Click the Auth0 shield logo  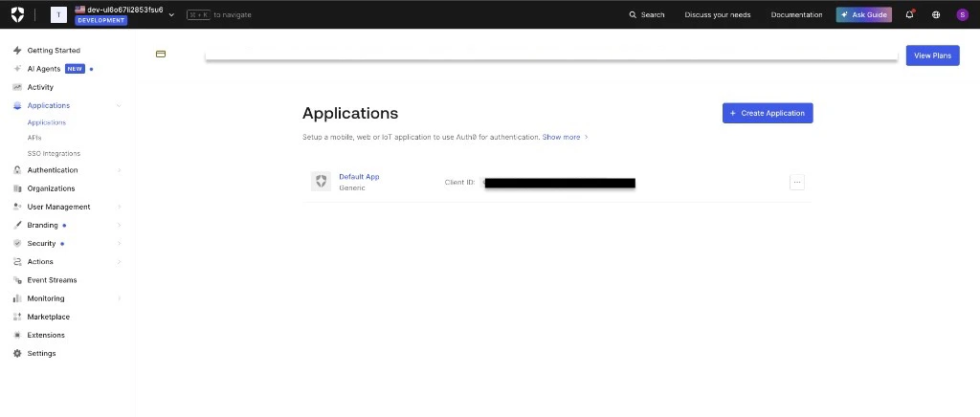click(17, 14)
